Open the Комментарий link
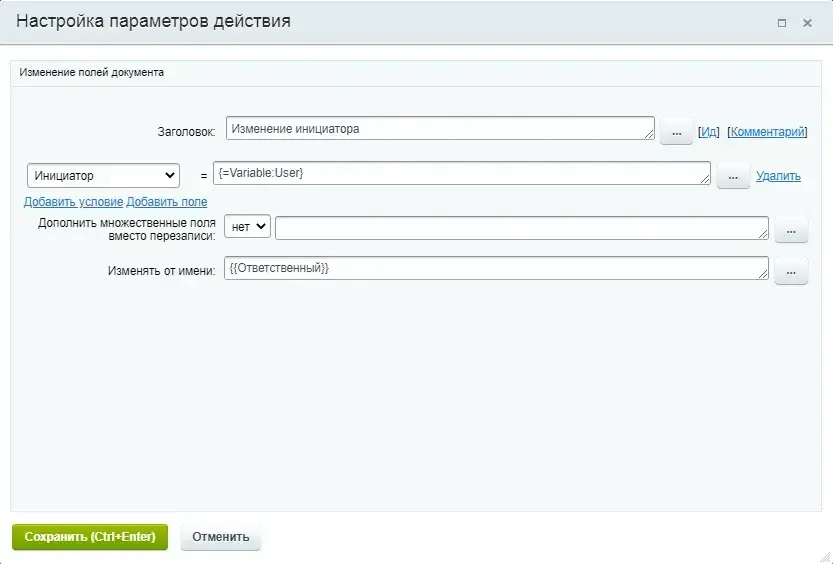Image resolution: width=833 pixels, height=564 pixels. [x=768, y=132]
